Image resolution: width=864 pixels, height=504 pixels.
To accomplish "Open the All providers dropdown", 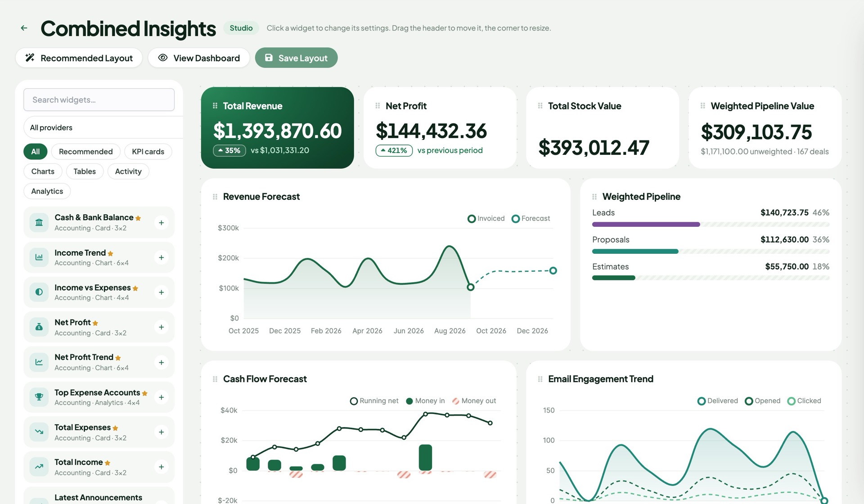I will tap(103, 128).
